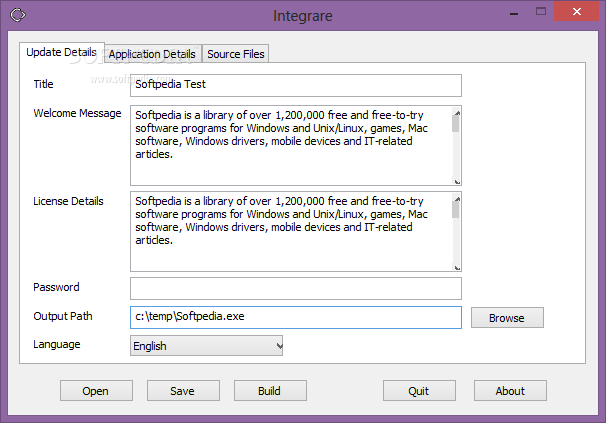Viewport: 606px width, 423px height.
Task: Click the Welcome Message scrollbar thumb
Action: (x=456, y=124)
